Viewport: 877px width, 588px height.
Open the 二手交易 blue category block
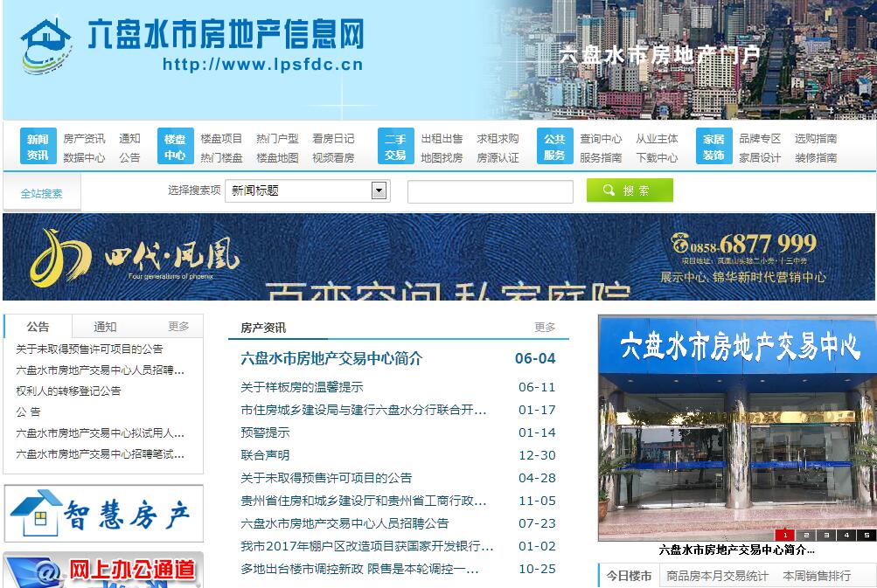point(395,147)
